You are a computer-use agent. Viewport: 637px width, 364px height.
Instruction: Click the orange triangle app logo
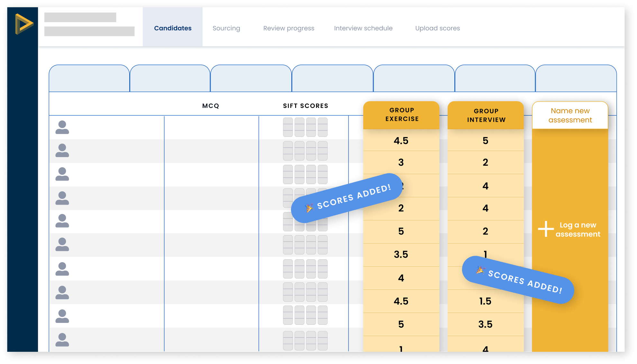point(24,24)
